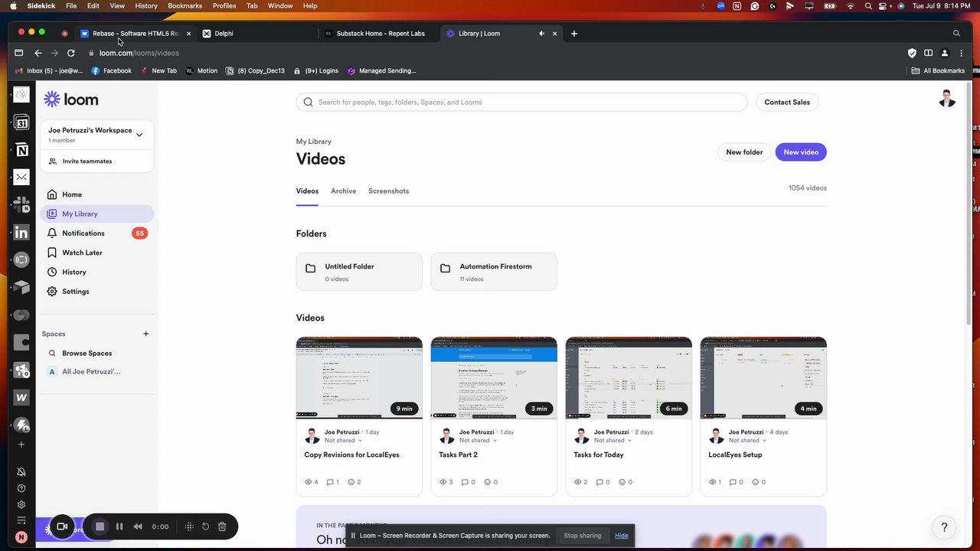
Task: Open the Slack app in Sidekick sidebar
Action: click(x=21, y=204)
